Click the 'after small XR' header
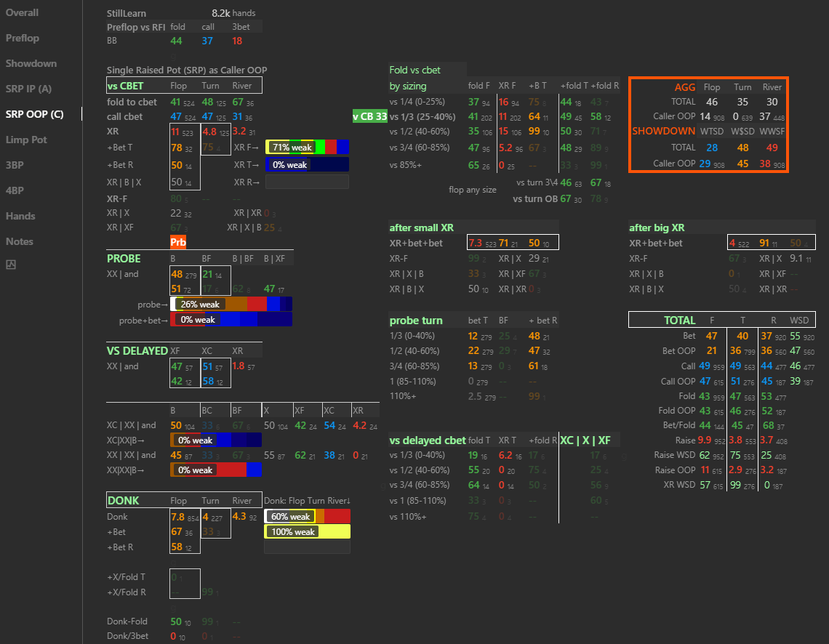Screen dimensions: 829x644 click(x=421, y=228)
